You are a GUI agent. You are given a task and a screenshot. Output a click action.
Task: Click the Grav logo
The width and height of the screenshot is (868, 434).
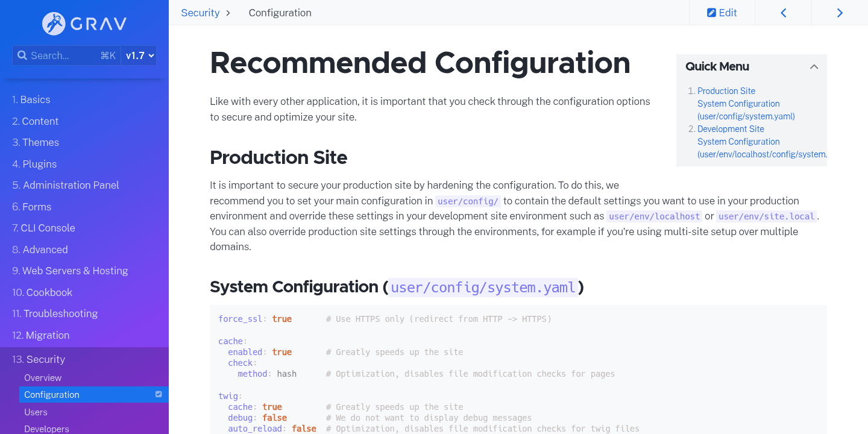point(84,24)
